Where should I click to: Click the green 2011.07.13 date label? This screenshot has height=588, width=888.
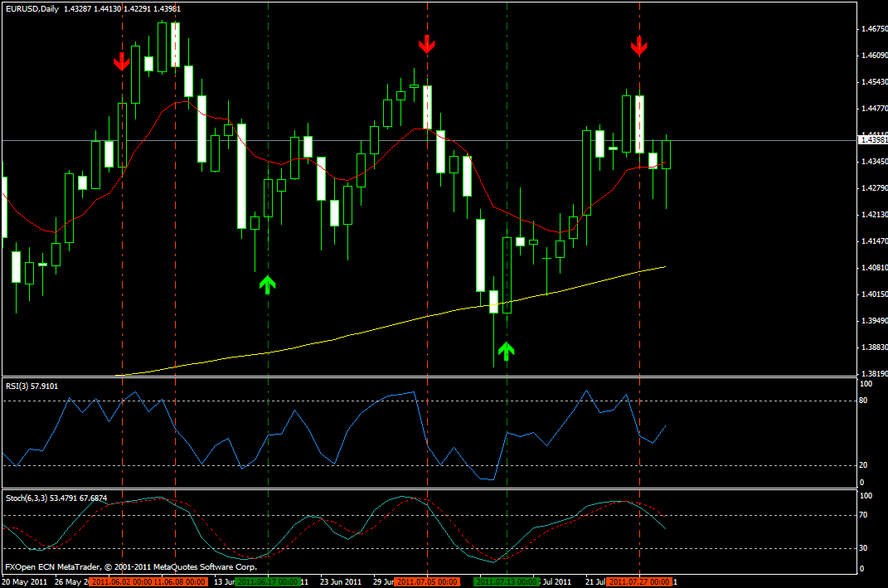tap(506, 582)
